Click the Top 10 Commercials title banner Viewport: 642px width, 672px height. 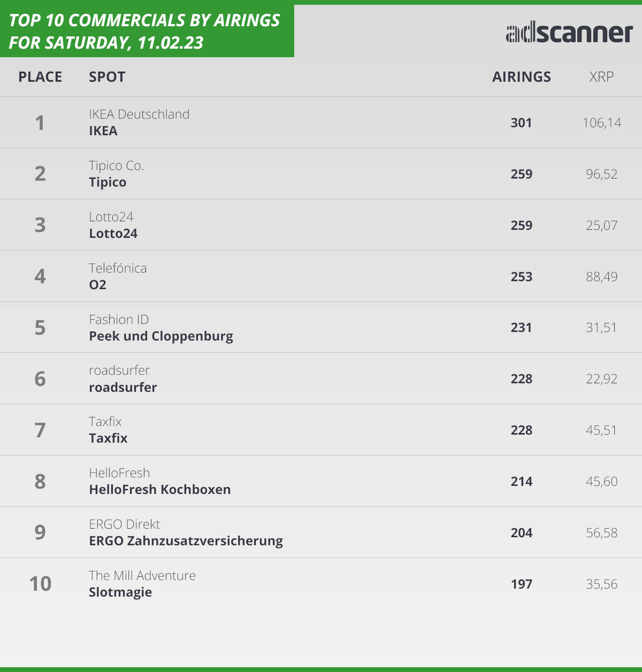(x=147, y=31)
